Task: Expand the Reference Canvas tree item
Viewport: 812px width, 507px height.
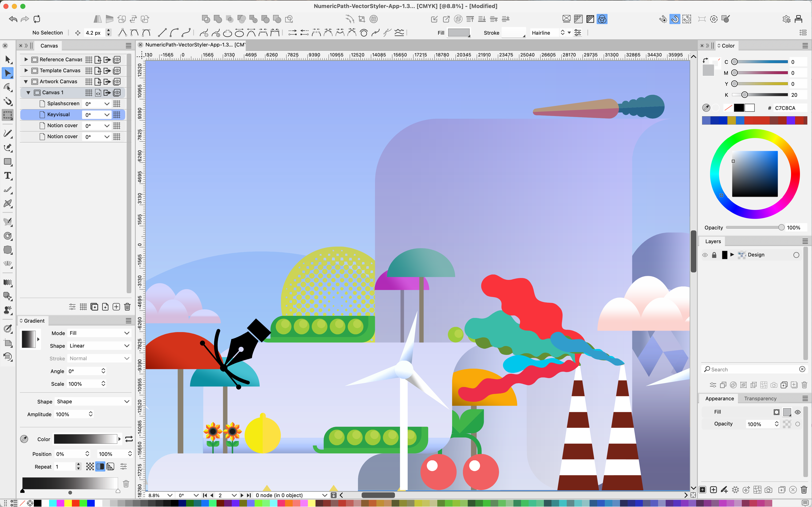Action: pos(26,59)
